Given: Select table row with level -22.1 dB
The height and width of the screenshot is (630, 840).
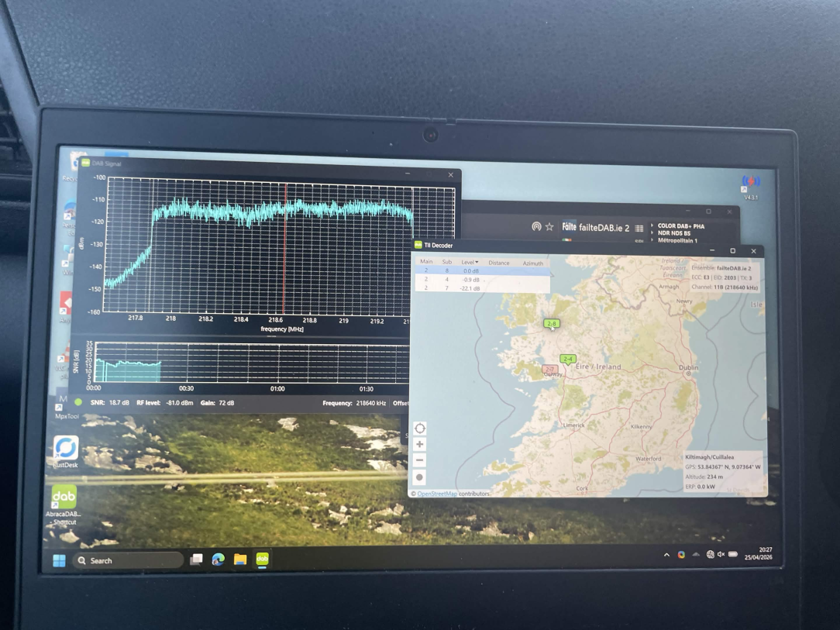Looking at the screenshot, I should [483, 288].
